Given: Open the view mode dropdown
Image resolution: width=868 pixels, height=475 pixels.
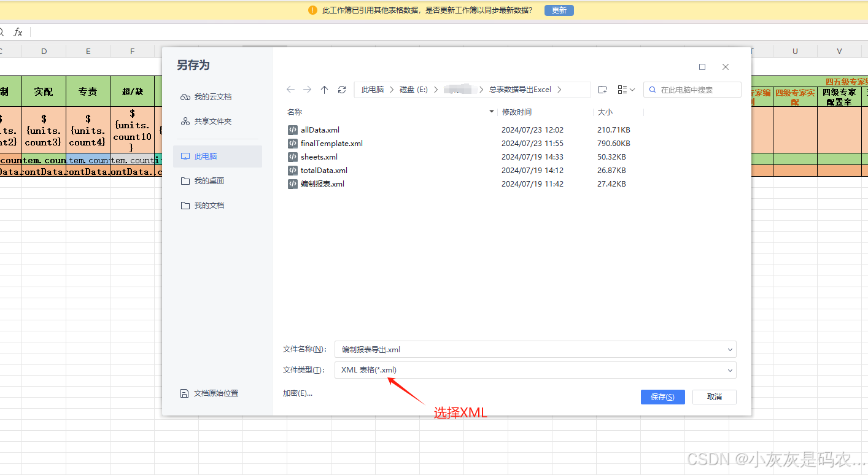Looking at the screenshot, I should [626, 90].
